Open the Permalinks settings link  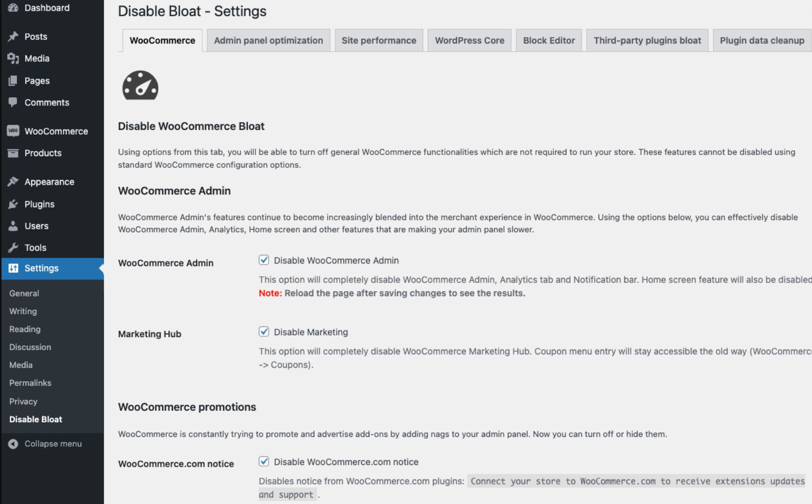pyautogui.click(x=30, y=383)
